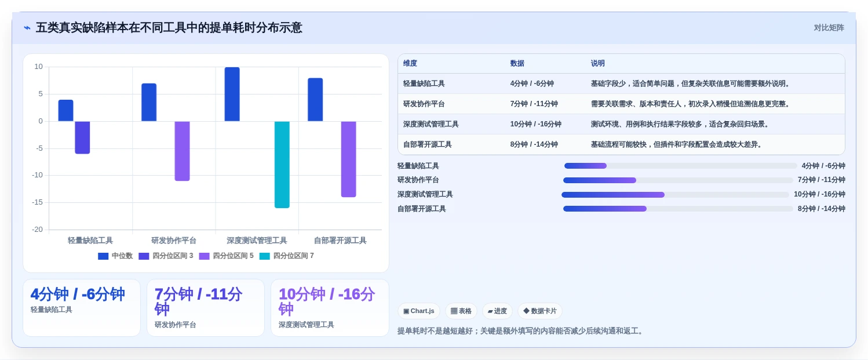
Task: Click the cyan negative bar for 深度测试管理工具
Action: 282,165
